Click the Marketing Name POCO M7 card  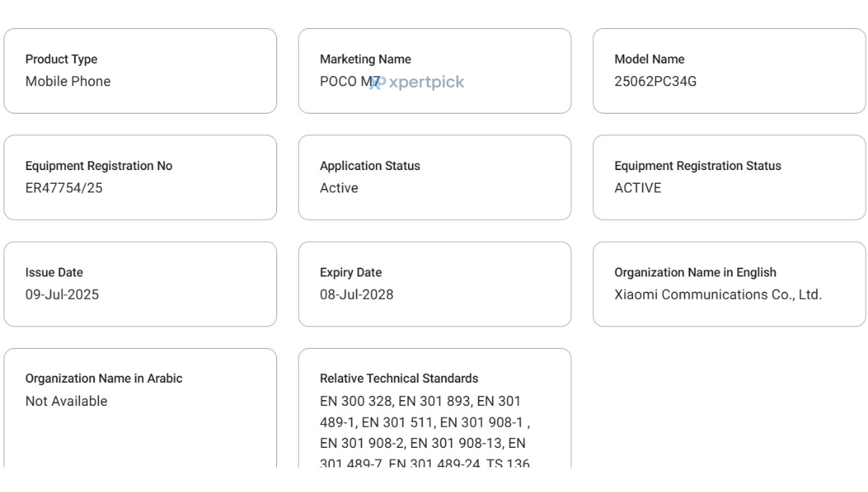[x=435, y=71]
